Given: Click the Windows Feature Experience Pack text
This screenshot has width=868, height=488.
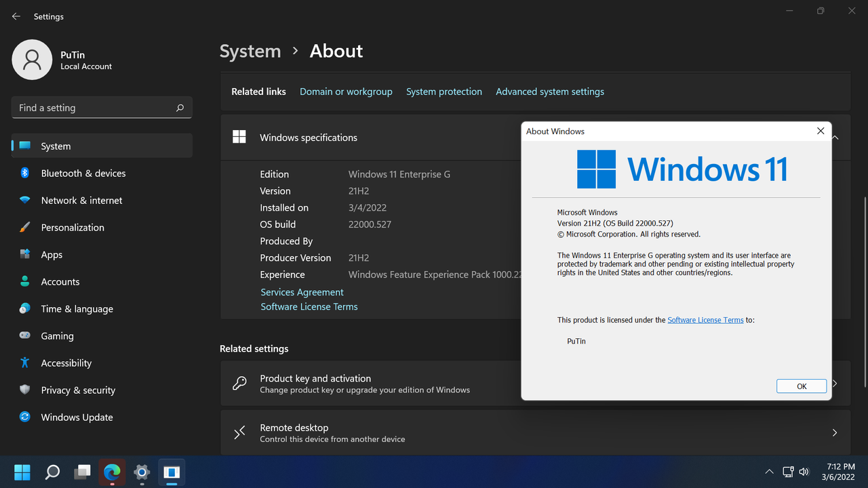Looking at the screenshot, I should (x=435, y=274).
